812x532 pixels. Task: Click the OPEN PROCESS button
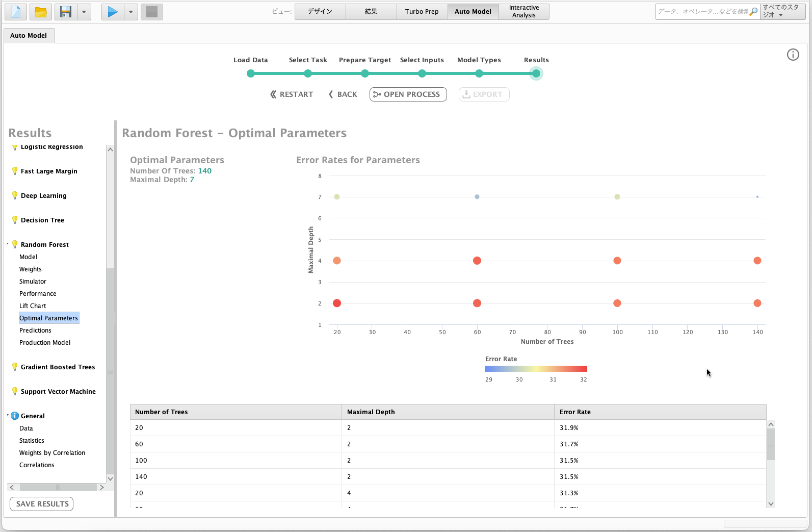pyautogui.click(x=408, y=94)
